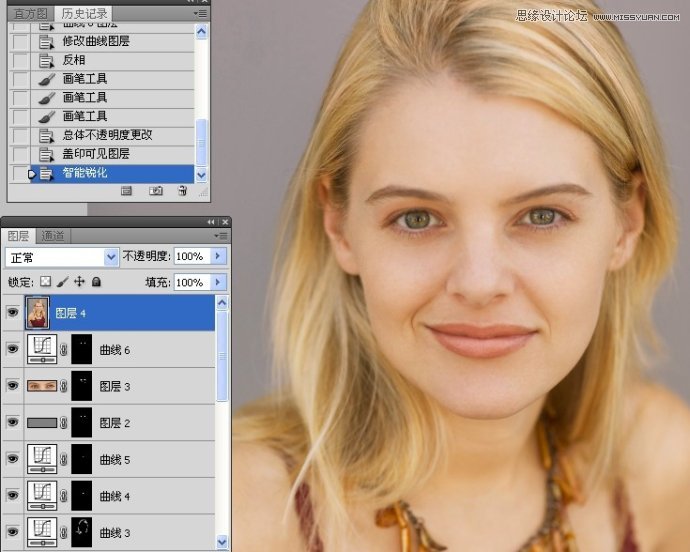This screenshot has height=552, width=690.
Task: Open 填充 fill slider arrow
Action: 218,282
